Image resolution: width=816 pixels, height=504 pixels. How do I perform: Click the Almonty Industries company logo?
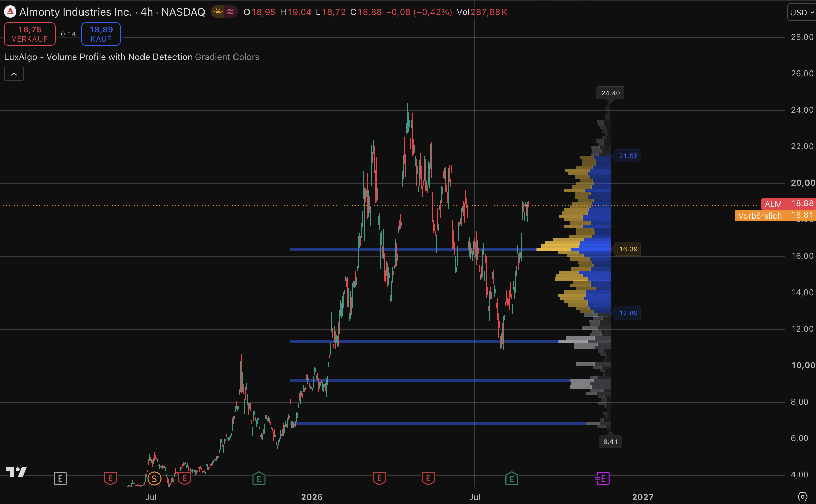tap(10, 12)
